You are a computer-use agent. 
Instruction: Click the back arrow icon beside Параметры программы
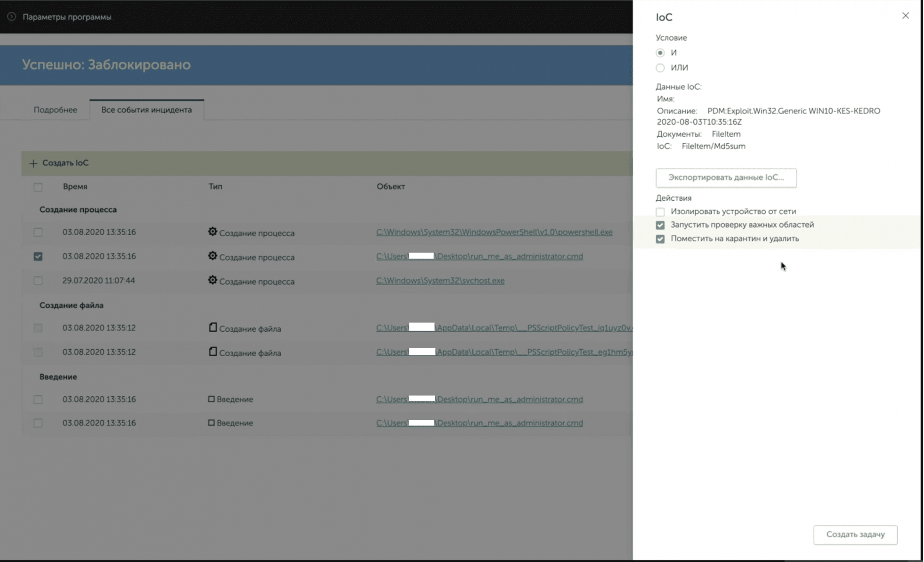pyautogui.click(x=12, y=17)
